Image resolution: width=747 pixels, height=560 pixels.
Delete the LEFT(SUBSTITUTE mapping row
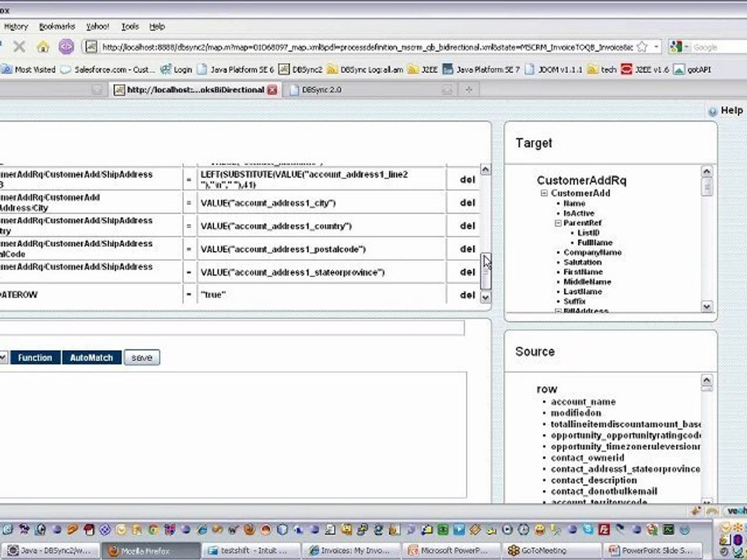coord(468,180)
